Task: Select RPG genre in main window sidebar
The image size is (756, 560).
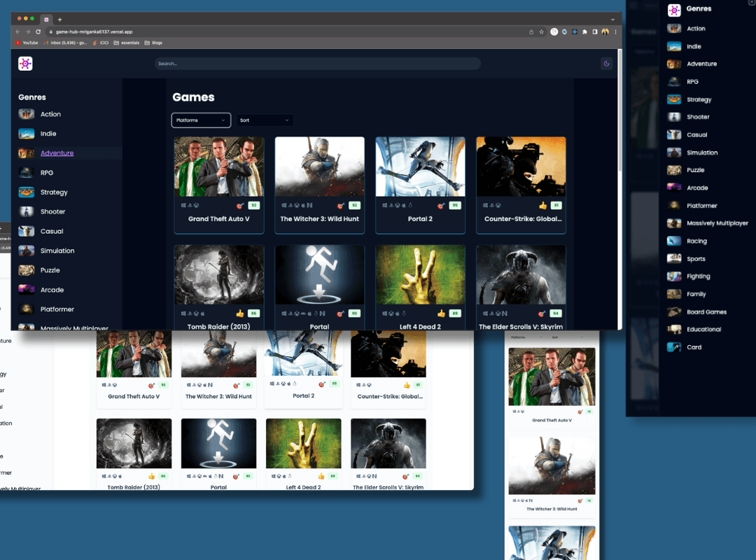Action: 47,173
